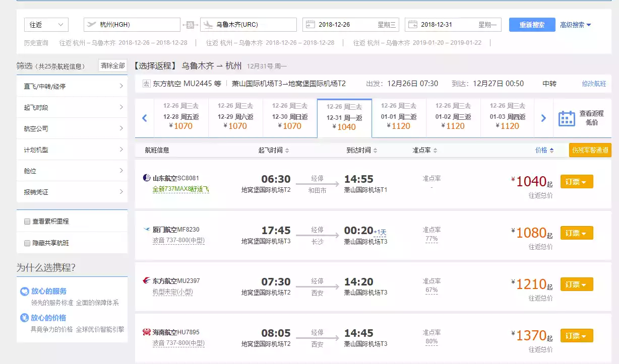This screenshot has width=619, height=364.
Task: Click the swap cities arrows icon
Action: point(190,25)
